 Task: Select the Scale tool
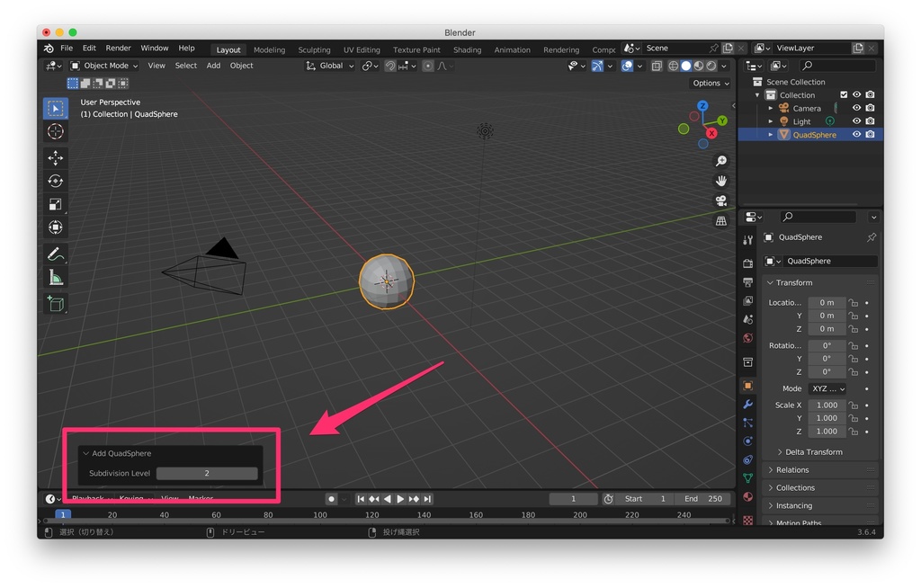(x=56, y=204)
